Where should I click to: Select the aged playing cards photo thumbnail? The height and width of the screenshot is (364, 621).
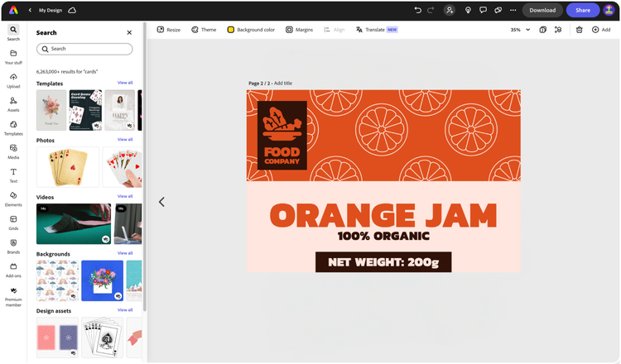coord(68,167)
